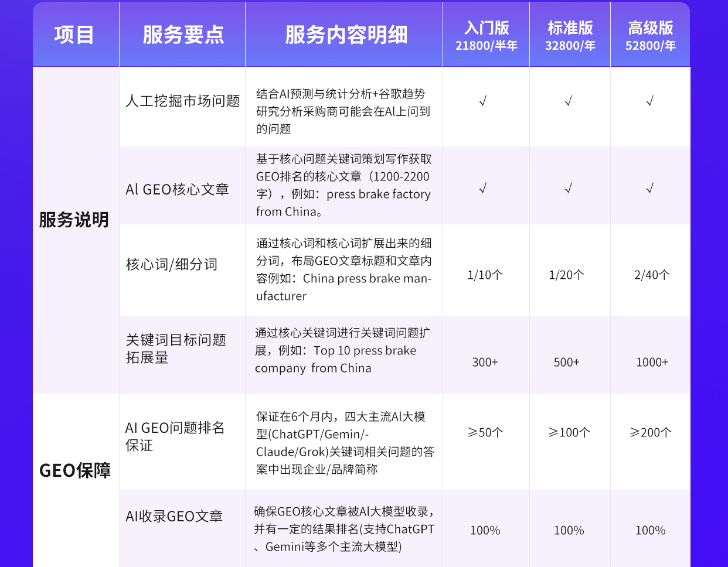The width and height of the screenshot is (728, 567).
Task: Click the 高级版 52800/年 column header
Action: pos(650,36)
